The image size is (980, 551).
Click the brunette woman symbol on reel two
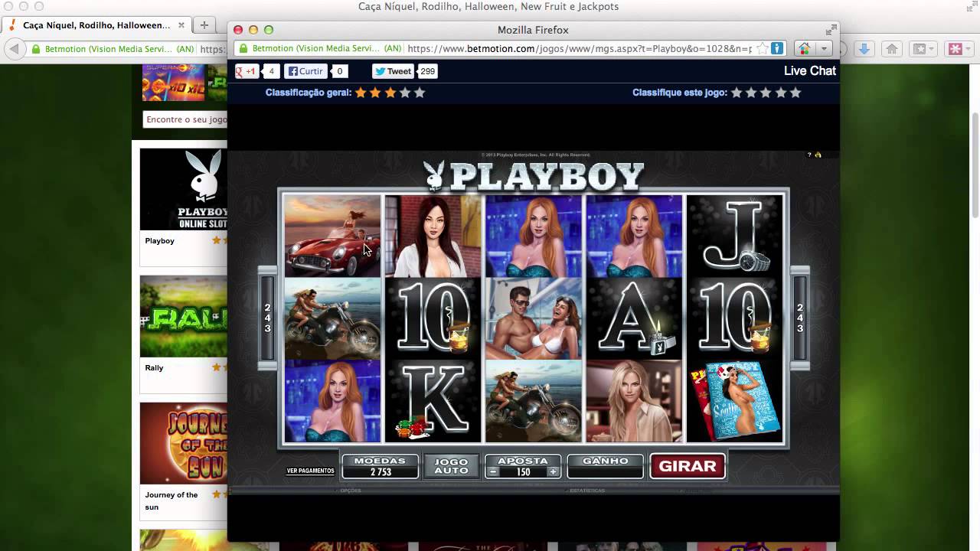tap(433, 236)
